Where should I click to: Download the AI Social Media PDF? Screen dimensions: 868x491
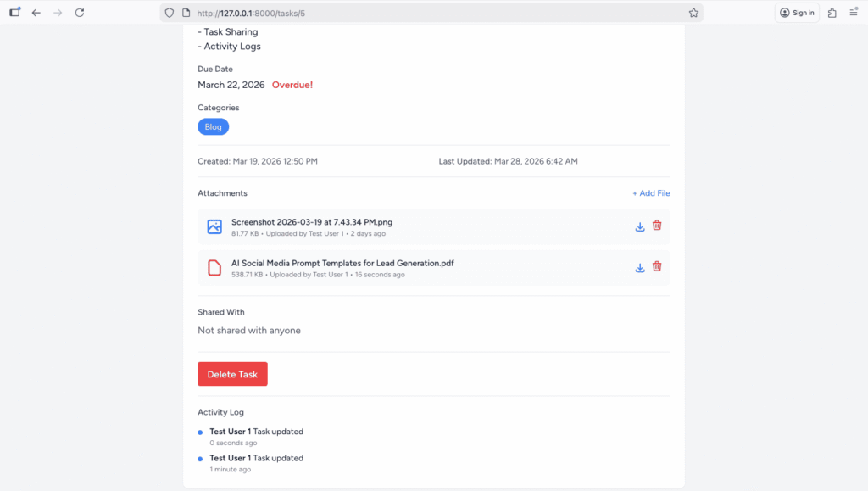point(640,267)
